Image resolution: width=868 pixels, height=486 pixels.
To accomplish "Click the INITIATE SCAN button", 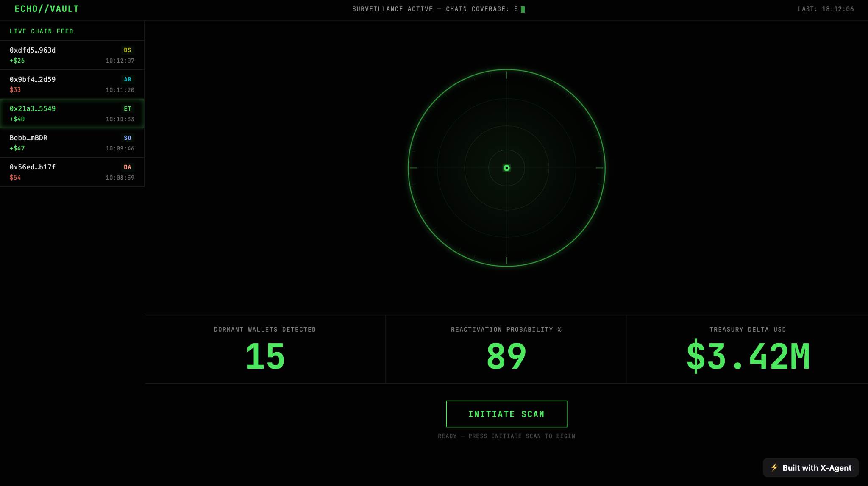I will tap(506, 414).
